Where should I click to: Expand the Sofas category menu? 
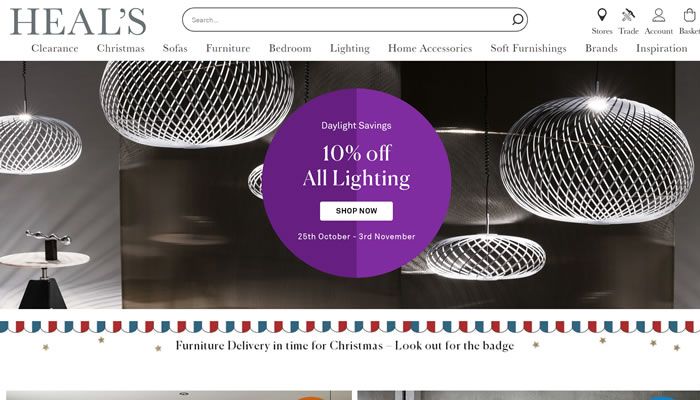point(175,48)
